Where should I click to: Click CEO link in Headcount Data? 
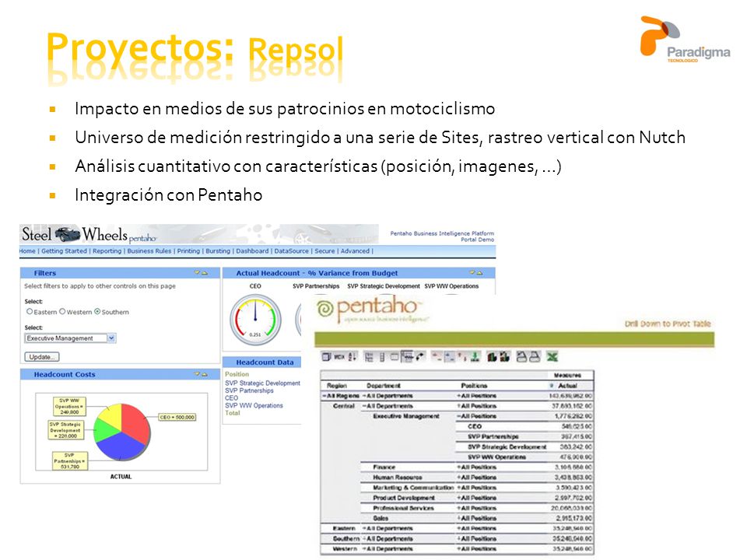pos(232,397)
